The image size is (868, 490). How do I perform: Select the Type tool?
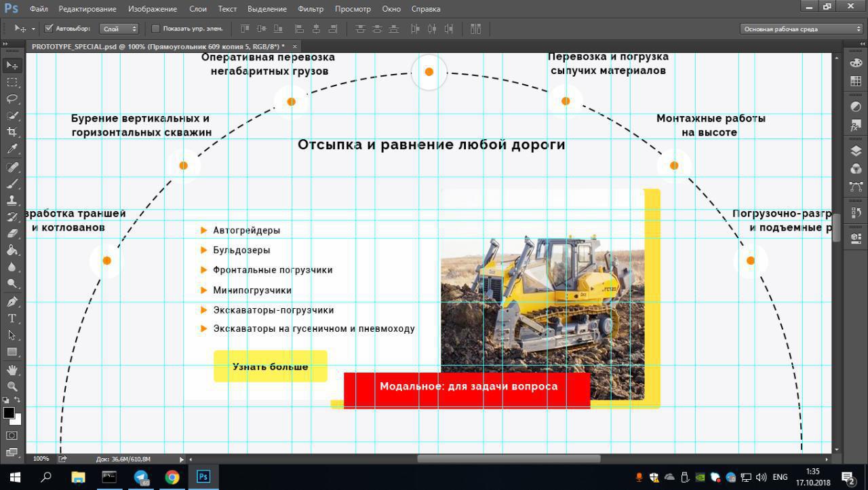[x=12, y=318]
